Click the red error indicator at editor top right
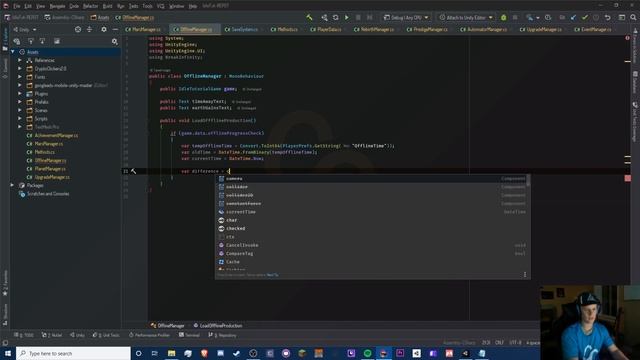Viewport: 640px width, 360px height. pyautogui.click(x=627, y=38)
